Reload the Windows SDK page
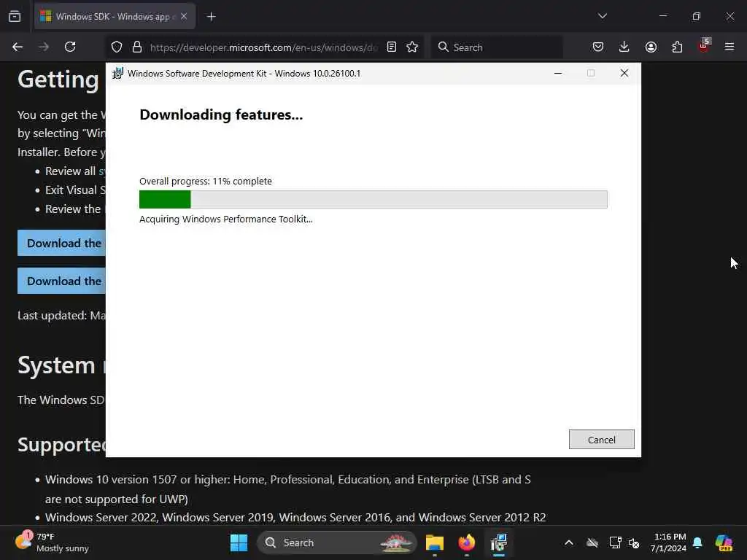 (x=70, y=47)
